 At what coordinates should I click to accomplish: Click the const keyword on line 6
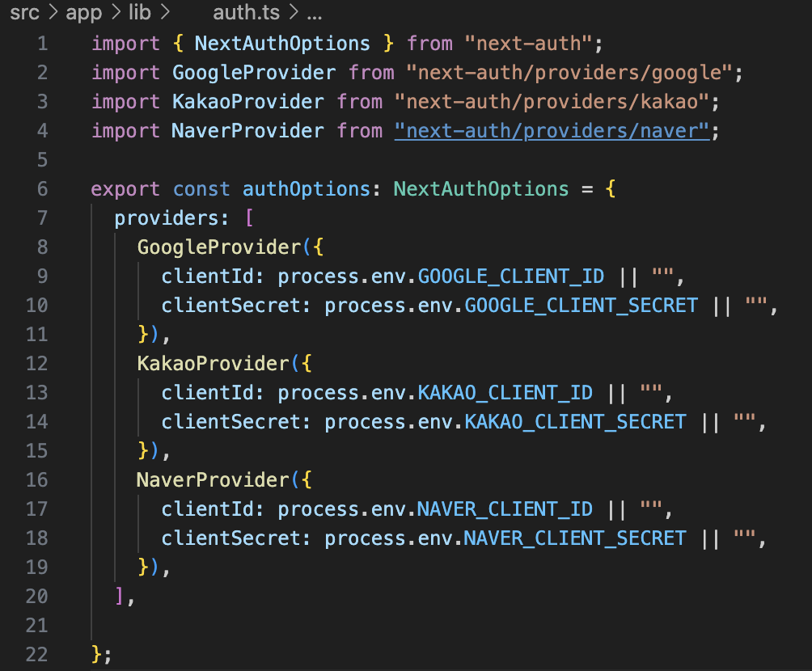(201, 189)
